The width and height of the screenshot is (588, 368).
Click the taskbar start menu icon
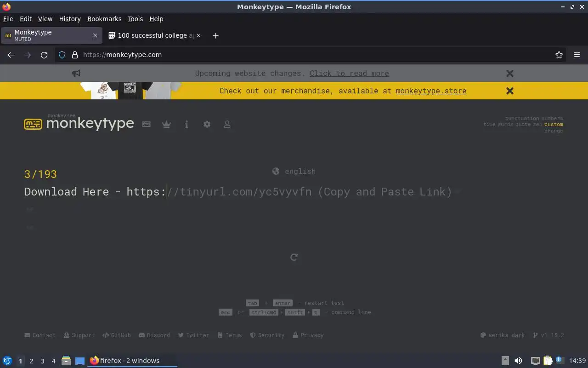7,361
